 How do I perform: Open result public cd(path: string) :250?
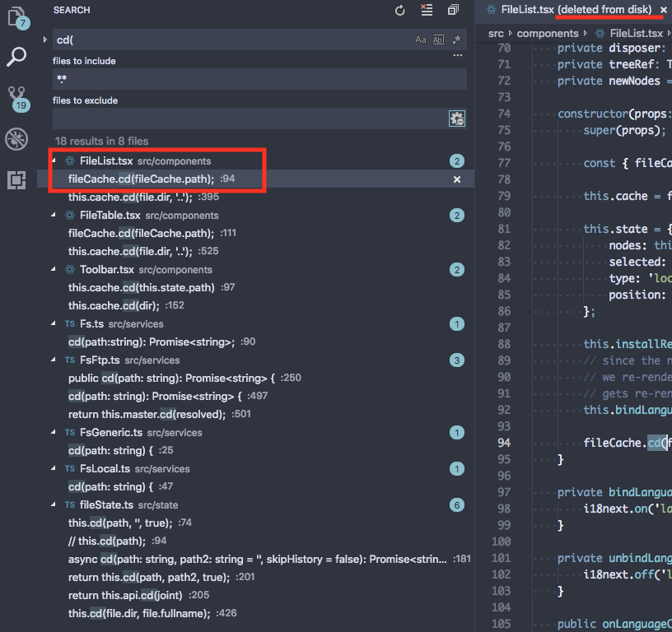click(256, 378)
